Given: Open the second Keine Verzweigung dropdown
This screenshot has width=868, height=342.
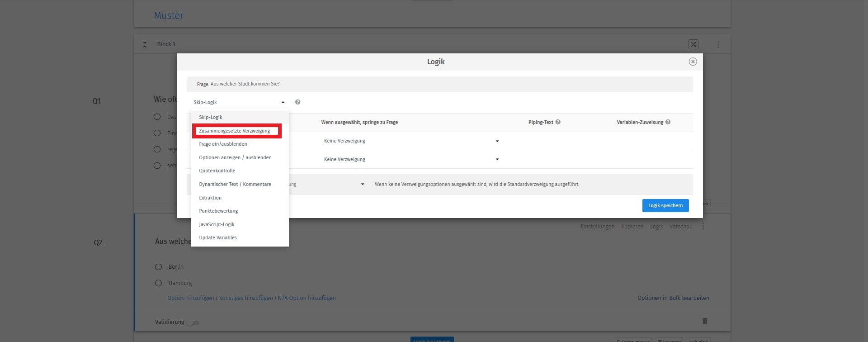Looking at the screenshot, I should pyautogui.click(x=411, y=159).
